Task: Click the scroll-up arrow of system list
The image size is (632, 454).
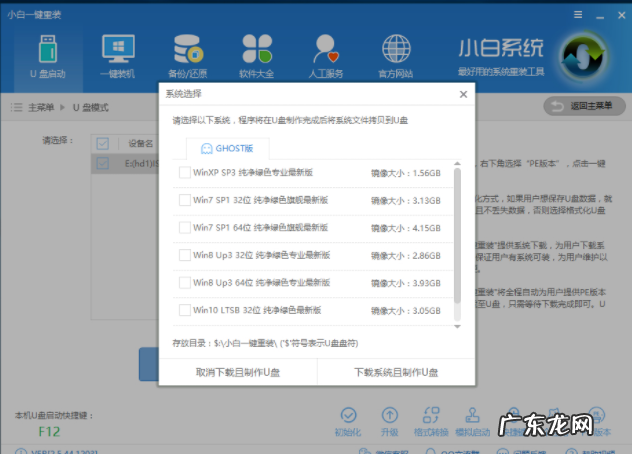Action: click(457, 164)
